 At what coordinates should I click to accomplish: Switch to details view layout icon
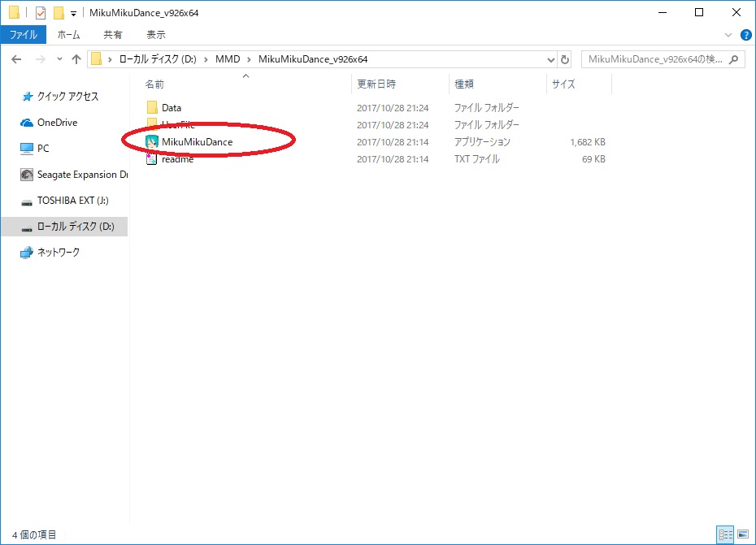(x=725, y=534)
